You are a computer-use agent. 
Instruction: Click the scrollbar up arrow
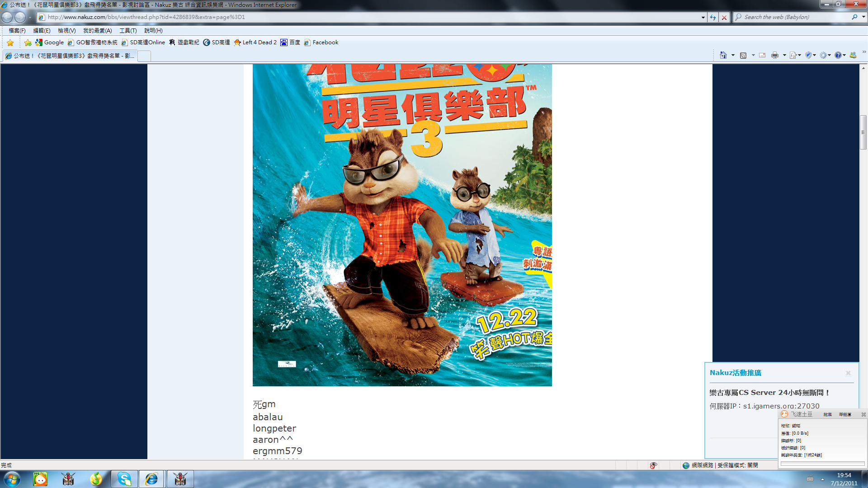click(863, 68)
